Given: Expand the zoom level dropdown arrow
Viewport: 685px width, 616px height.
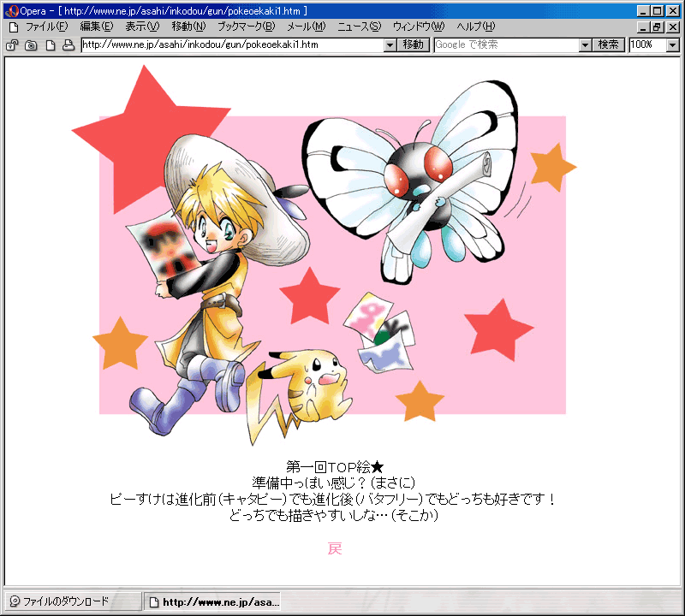Looking at the screenshot, I should tap(673, 45).
